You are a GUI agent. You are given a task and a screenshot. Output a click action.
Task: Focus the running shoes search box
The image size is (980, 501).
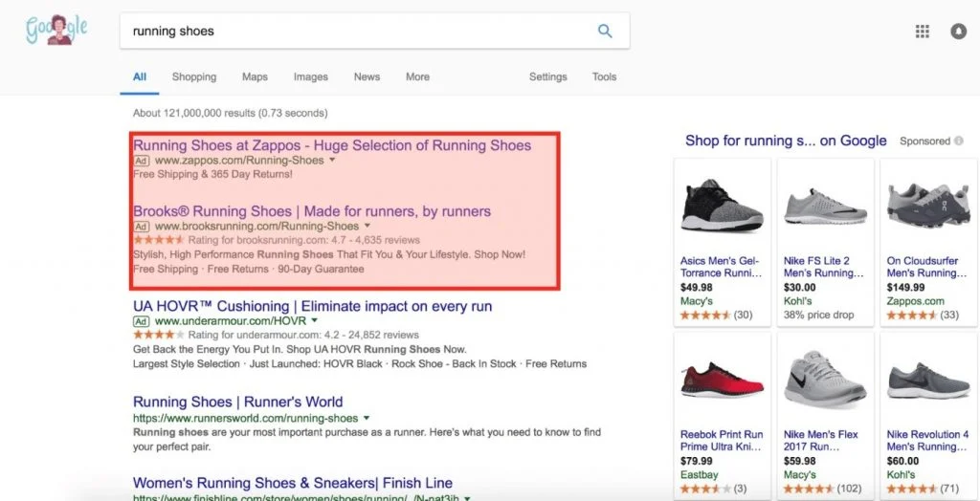click(x=374, y=31)
